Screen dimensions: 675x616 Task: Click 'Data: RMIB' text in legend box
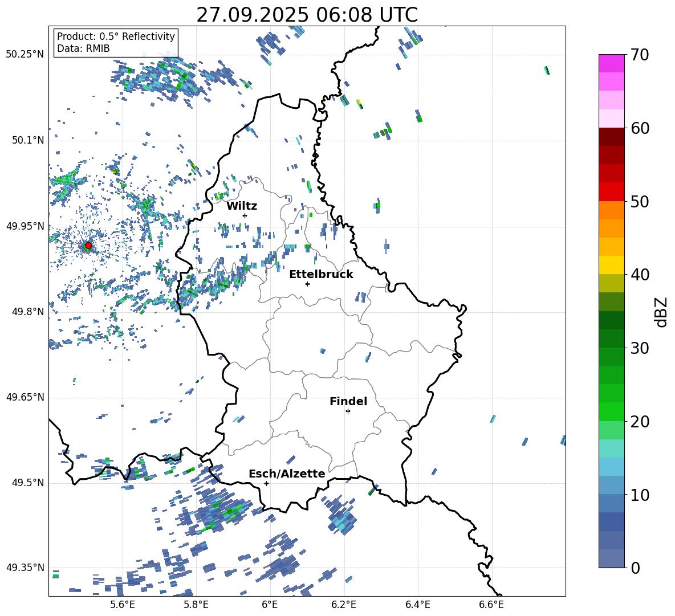point(83,48)
